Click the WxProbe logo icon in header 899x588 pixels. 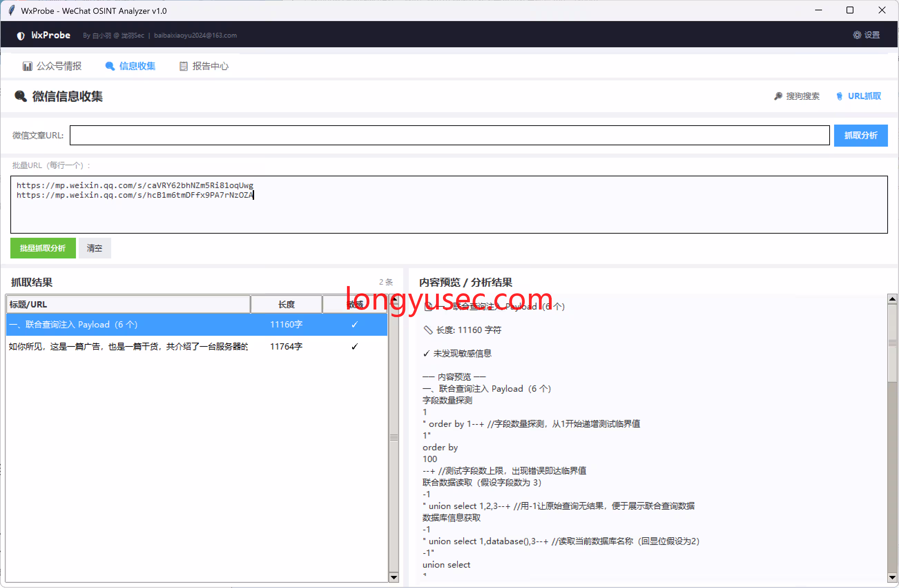21,36
